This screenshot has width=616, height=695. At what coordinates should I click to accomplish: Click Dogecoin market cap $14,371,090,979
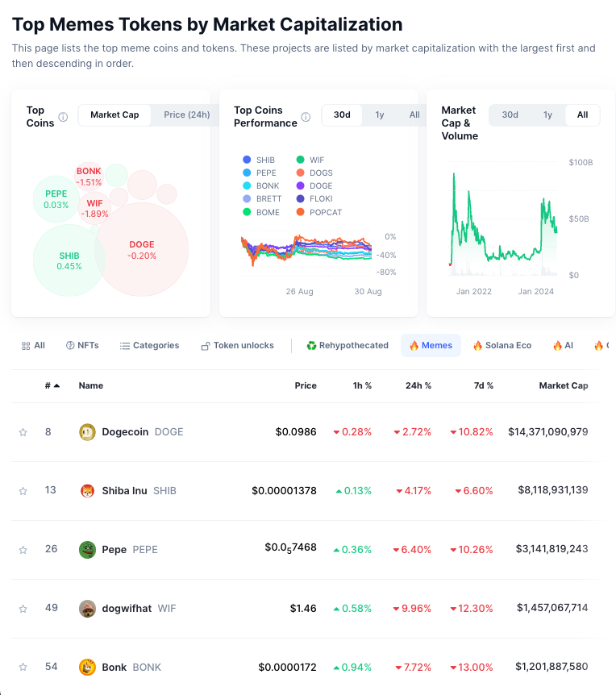[x=547, y=432]
